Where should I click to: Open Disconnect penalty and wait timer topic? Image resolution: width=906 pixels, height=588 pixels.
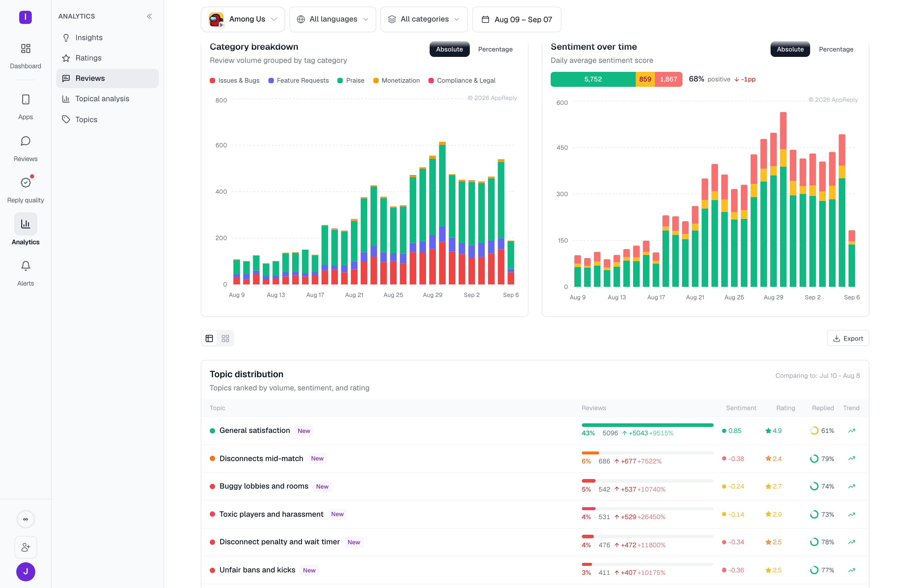[x=280, y=542]
